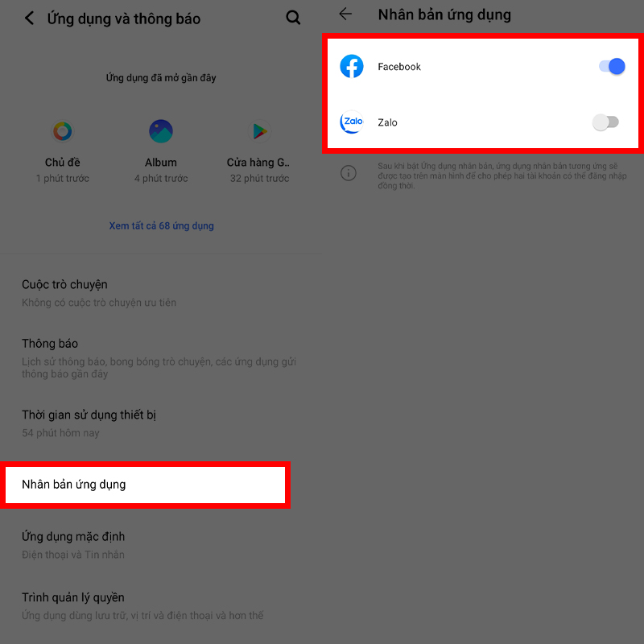The height and width of the screenshot is (644, 644).
Task: Select the Zalo label in clone list
Action: click(387, 122)
